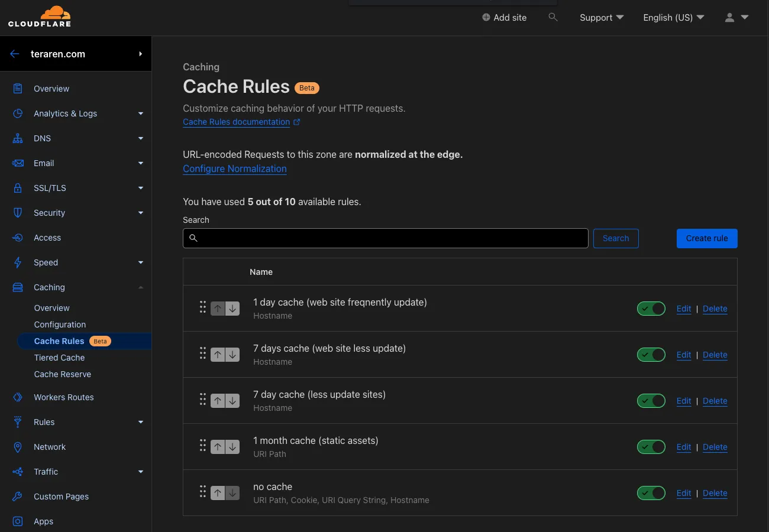
Task: Move '1 day cache' rule down
Action: tap(232, 309)
